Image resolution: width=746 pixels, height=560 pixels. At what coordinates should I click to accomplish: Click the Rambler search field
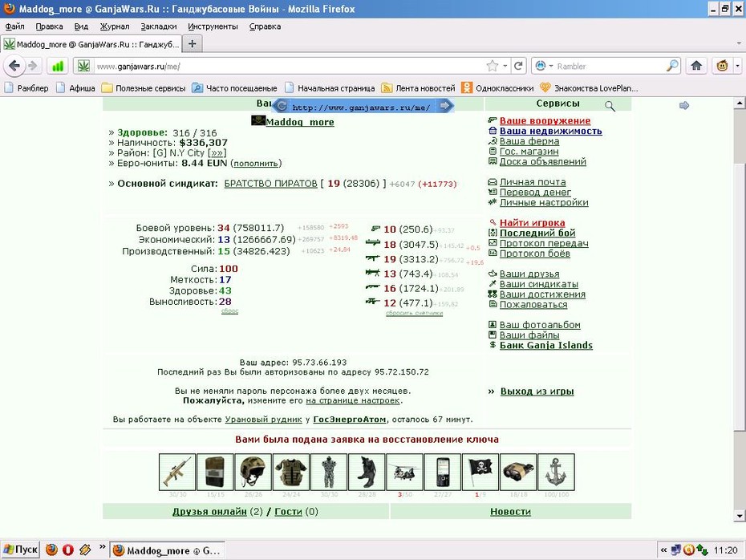pos(610,66)
